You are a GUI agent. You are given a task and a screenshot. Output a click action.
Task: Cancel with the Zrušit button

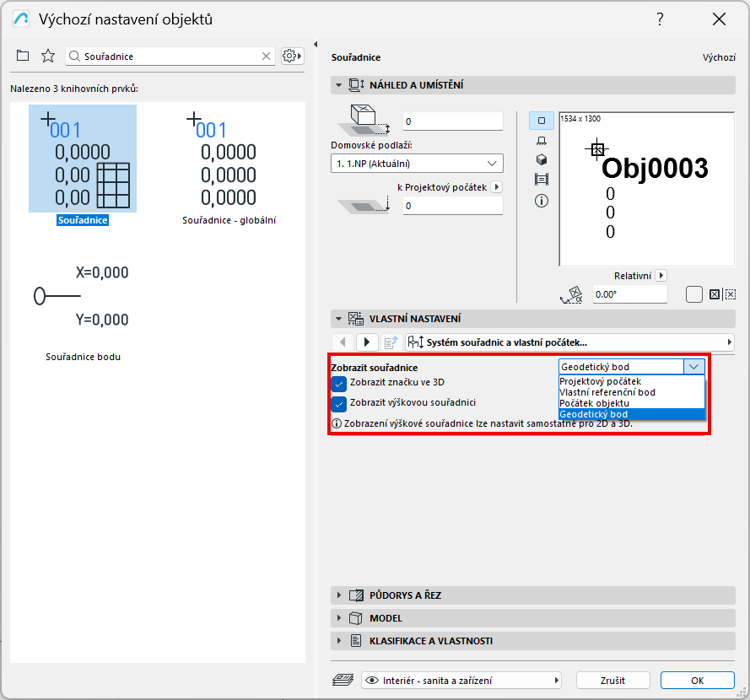click(612, 680)
